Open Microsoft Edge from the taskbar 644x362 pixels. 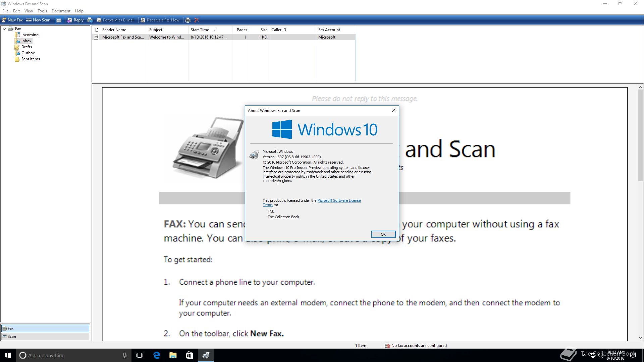157,355
